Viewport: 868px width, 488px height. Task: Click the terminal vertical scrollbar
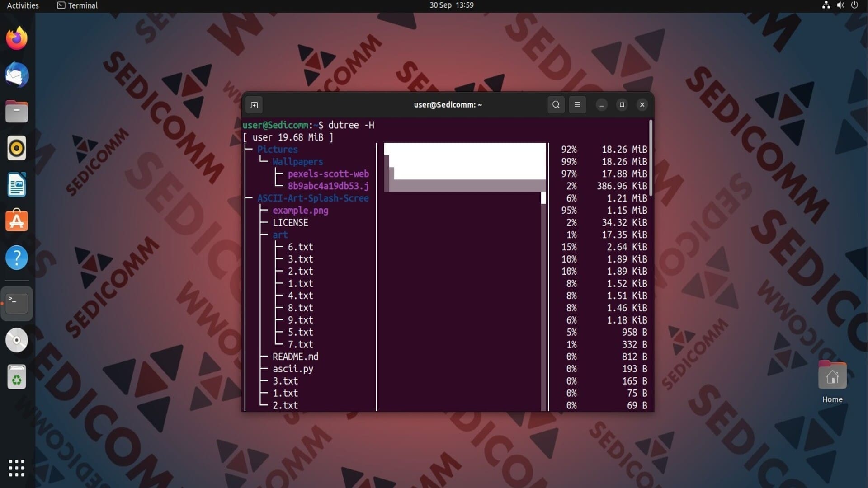(x=651, y=158)
